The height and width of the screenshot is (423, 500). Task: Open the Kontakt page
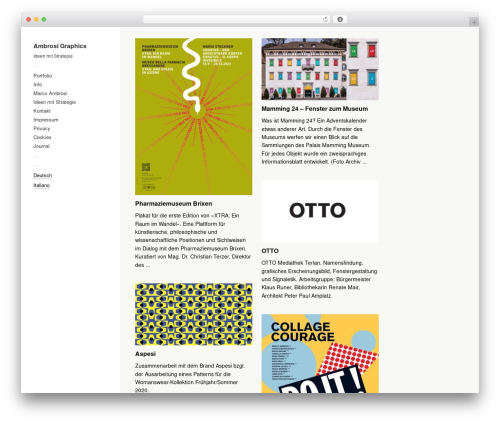click(42, 111)
